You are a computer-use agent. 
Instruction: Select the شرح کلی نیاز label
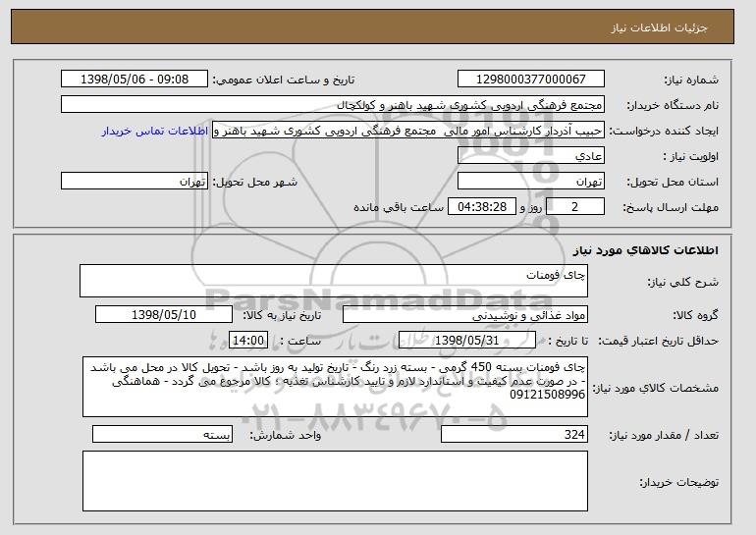pyautogui.click(x=682, y=282)
